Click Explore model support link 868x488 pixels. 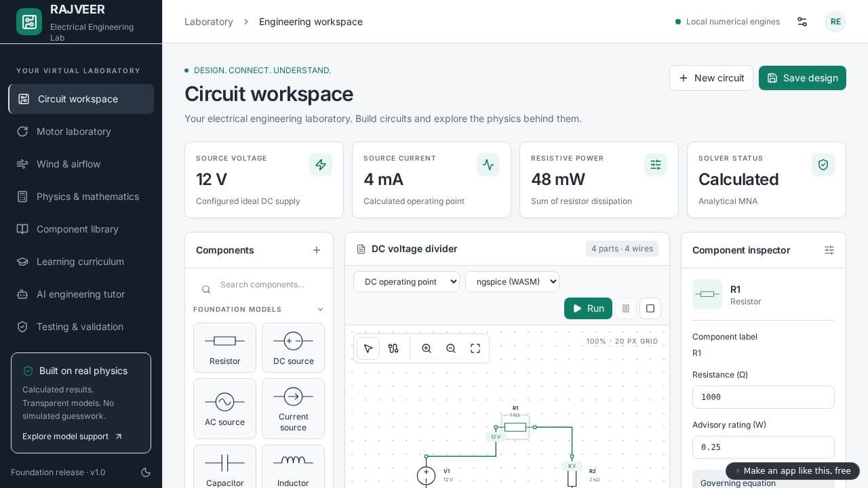tap(73, 436)
